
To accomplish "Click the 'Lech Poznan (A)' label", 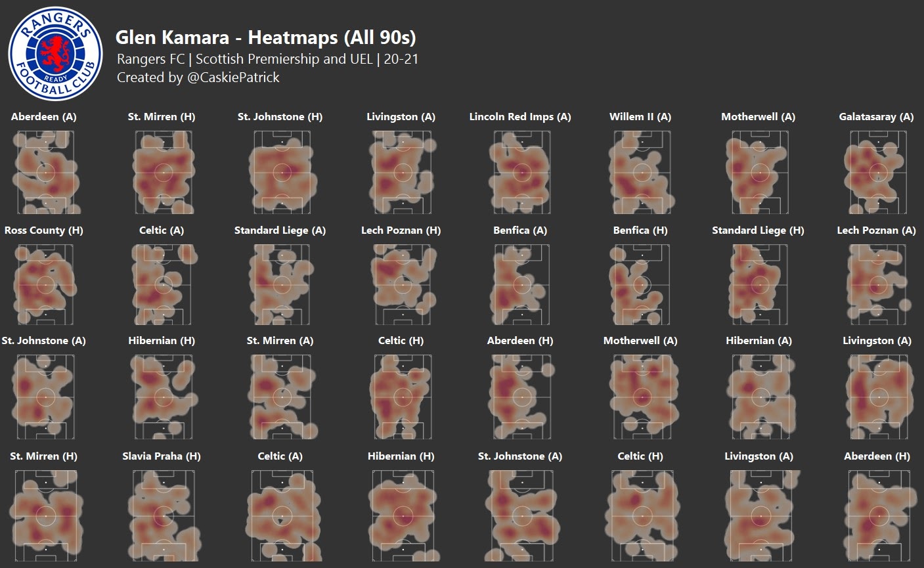I will pyautogui.click(x=876, y=230).
